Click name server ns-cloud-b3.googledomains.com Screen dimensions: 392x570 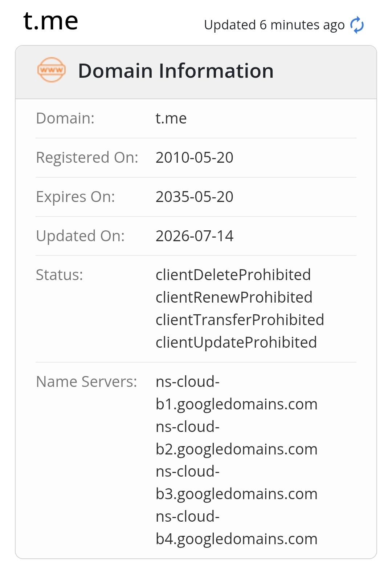pos(236,483)
